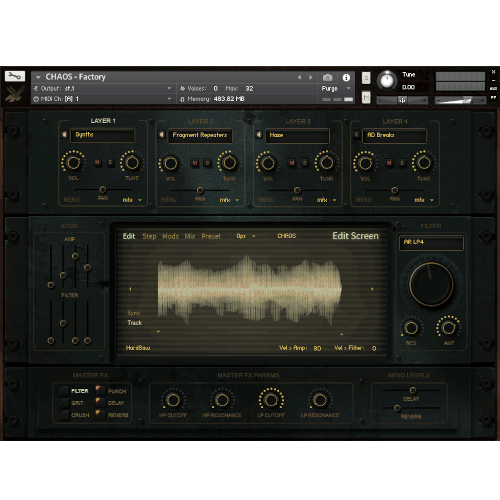Toggle the GRIT master effect
Viewport: 500px width, 500px height.
click(x=64, y=403)
